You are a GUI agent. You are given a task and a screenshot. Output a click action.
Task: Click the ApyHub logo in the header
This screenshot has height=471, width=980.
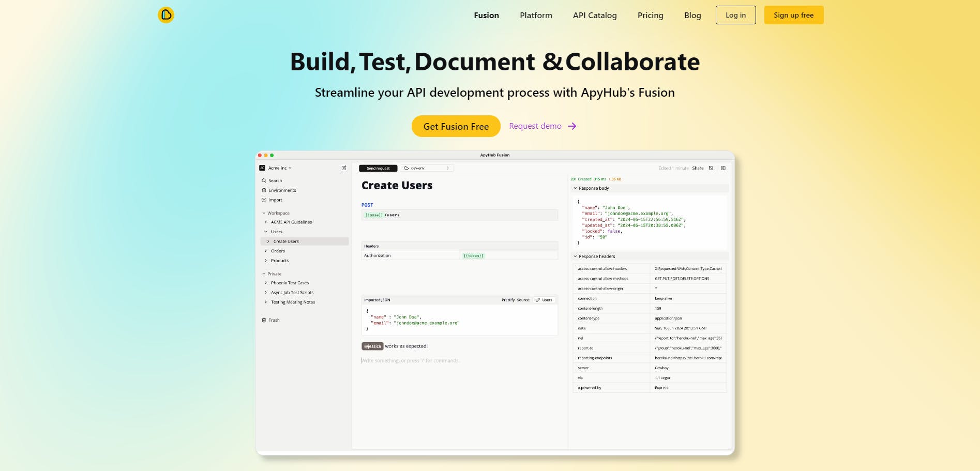coord(166,15)
